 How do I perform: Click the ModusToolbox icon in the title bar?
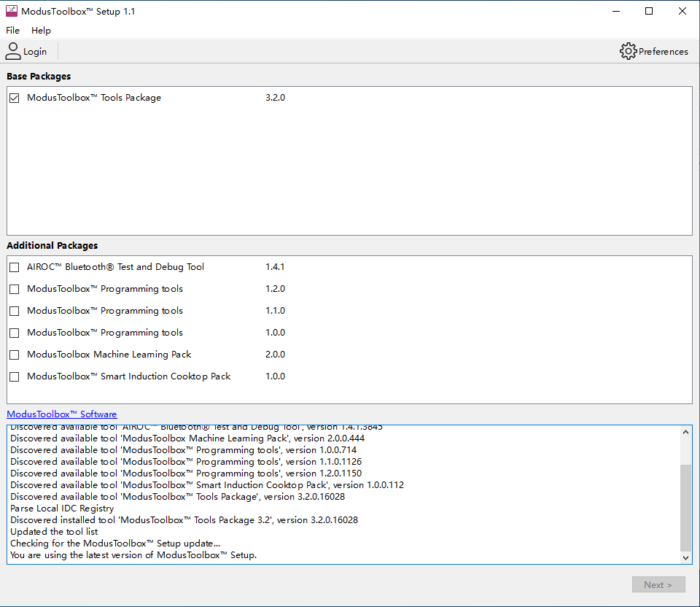[x=10, y=11]
